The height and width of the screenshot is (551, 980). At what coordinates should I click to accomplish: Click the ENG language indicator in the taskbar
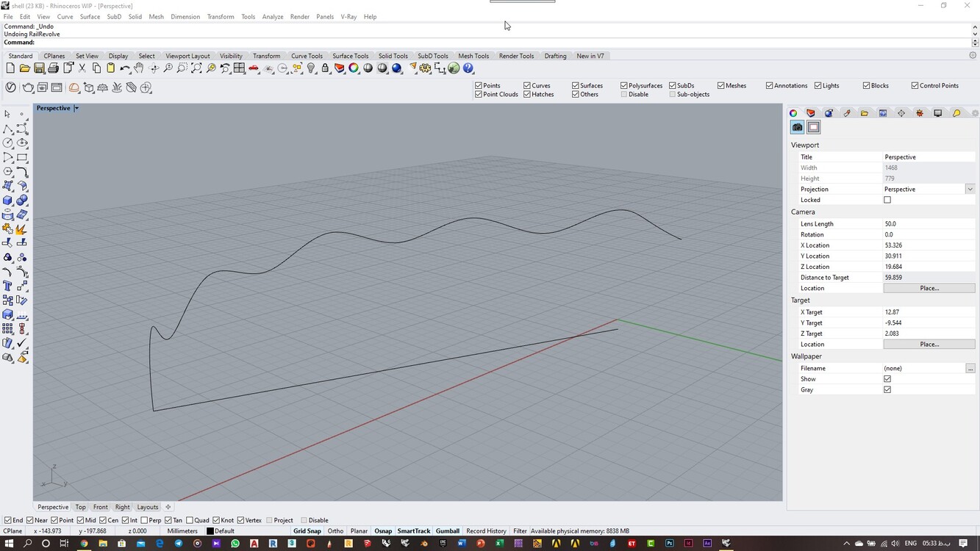click(910, 544)
